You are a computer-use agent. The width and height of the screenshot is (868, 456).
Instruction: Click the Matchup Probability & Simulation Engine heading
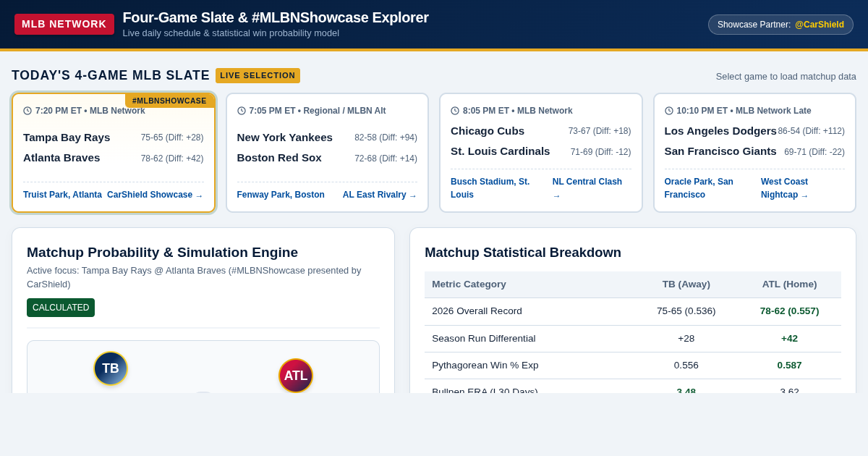(x=162, y=253)
